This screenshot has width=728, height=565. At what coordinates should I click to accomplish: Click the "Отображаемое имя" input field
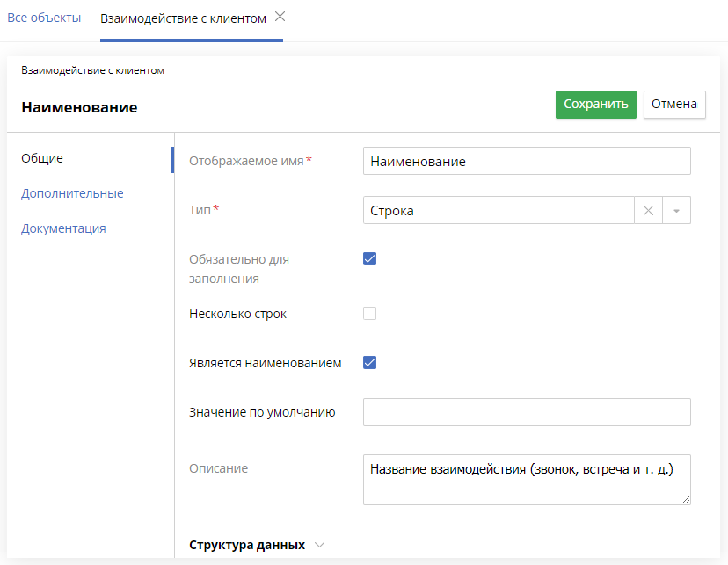pyautogui.click(x=526, y=161)
